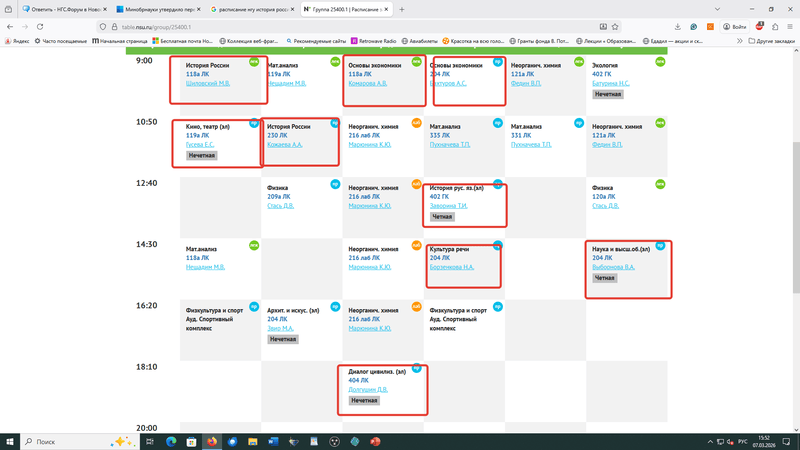The width and height of the screenshot is (800, 450).
Task: Open the 'Другие закладки' bookmarks folder
Action: pyautogui.click(x=772, y=41)
